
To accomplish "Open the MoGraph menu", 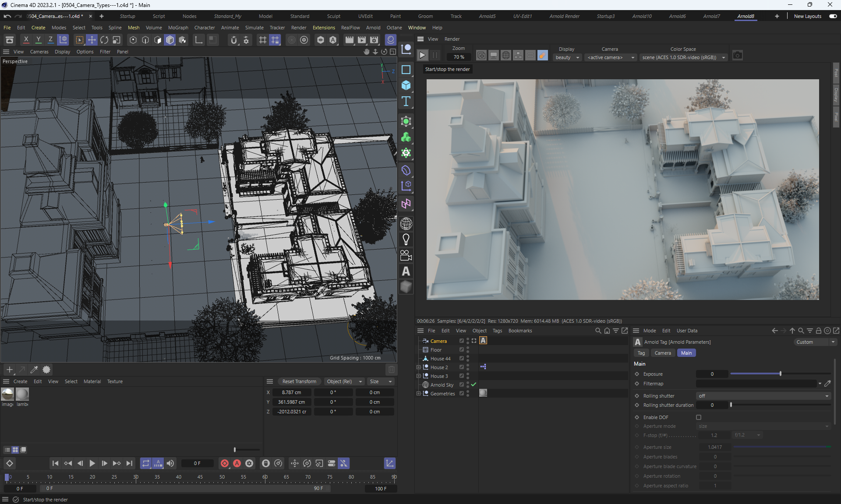I will tap(178, 28).
